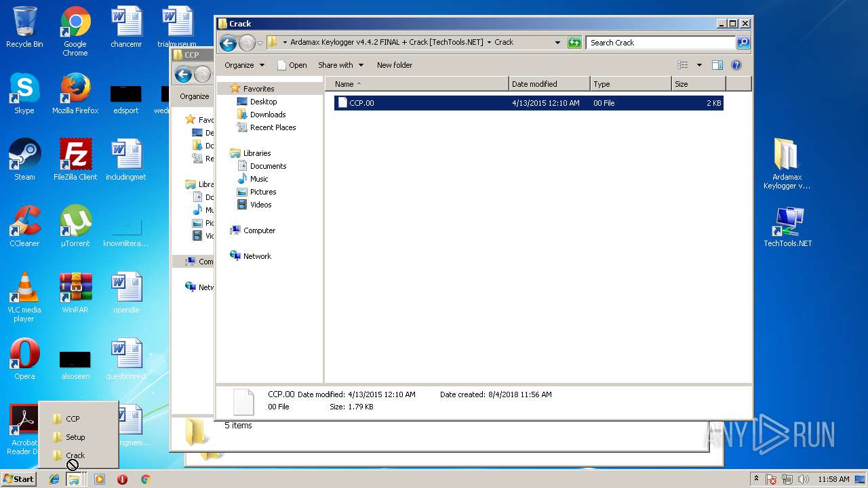
Task: Sort by Date modified column header
Action: click(x=549, y=84)
